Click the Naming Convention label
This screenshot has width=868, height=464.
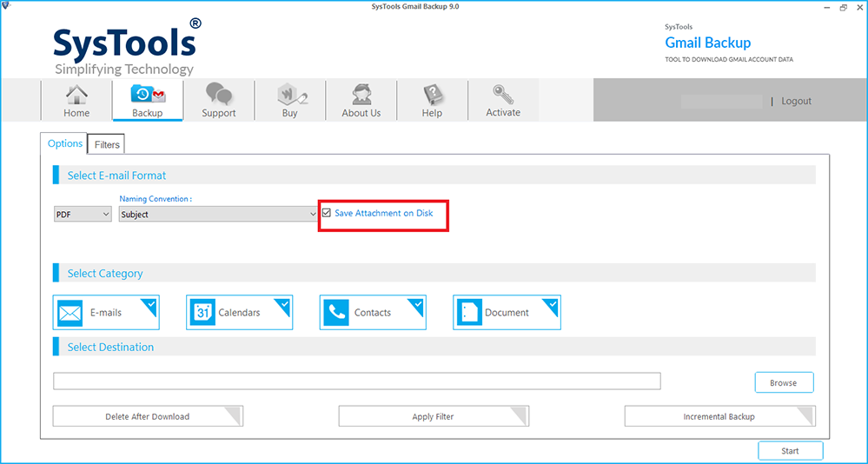(x=156, y=199)
